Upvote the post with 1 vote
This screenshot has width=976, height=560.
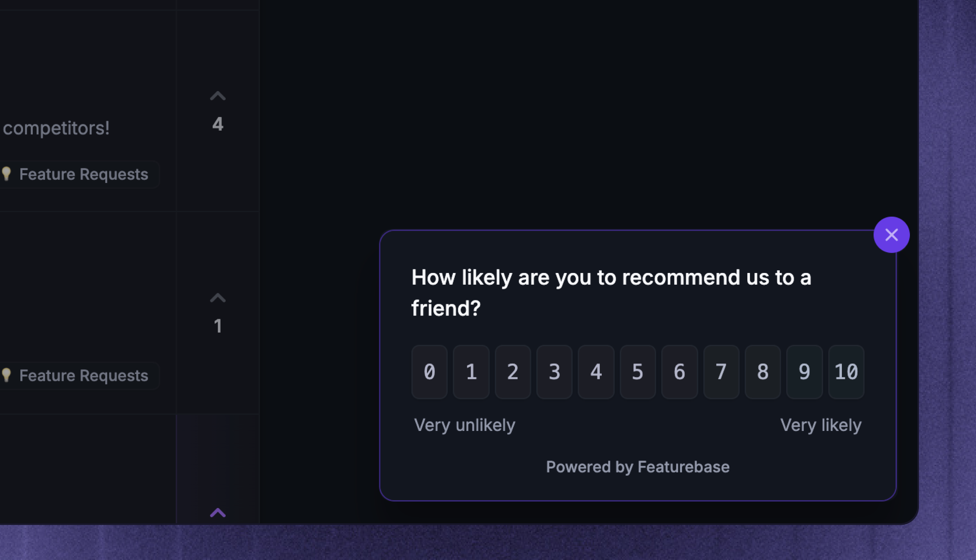click(x=218, y=298)
